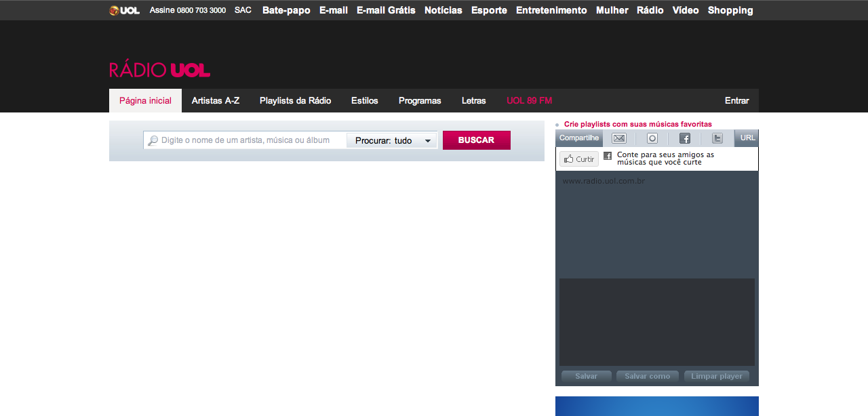The width and height of the screenshot is (868, 416).
Task: Click the URL share button
Action: 747,138
